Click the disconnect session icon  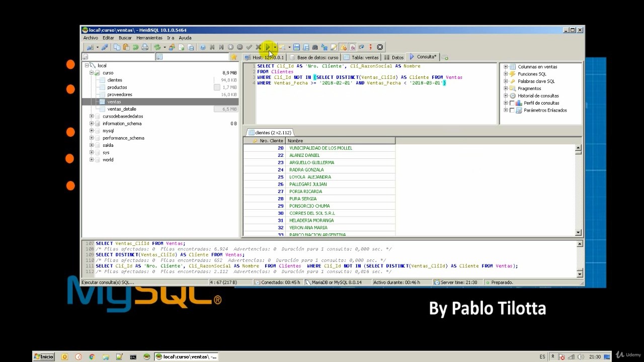(104, 47)
